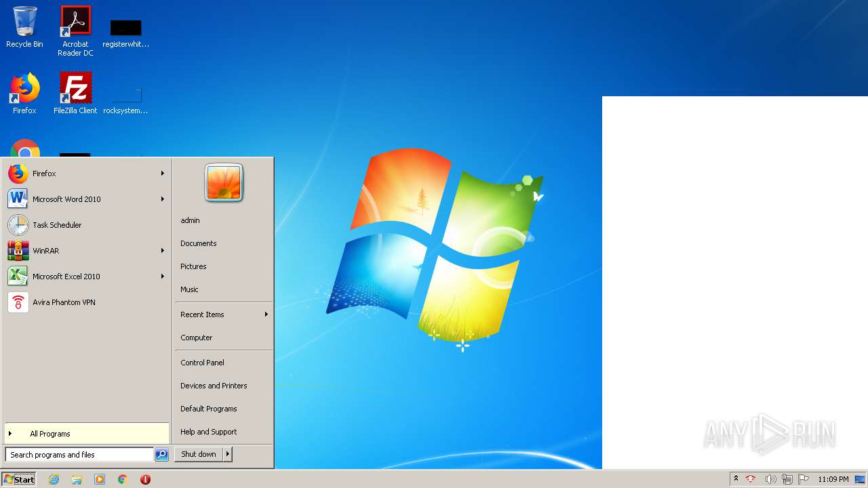Viewport: 868px width, 488px height.
Task: Expand the Microsoft Word 2010 jump list arrow
Action: click(163, 199)
